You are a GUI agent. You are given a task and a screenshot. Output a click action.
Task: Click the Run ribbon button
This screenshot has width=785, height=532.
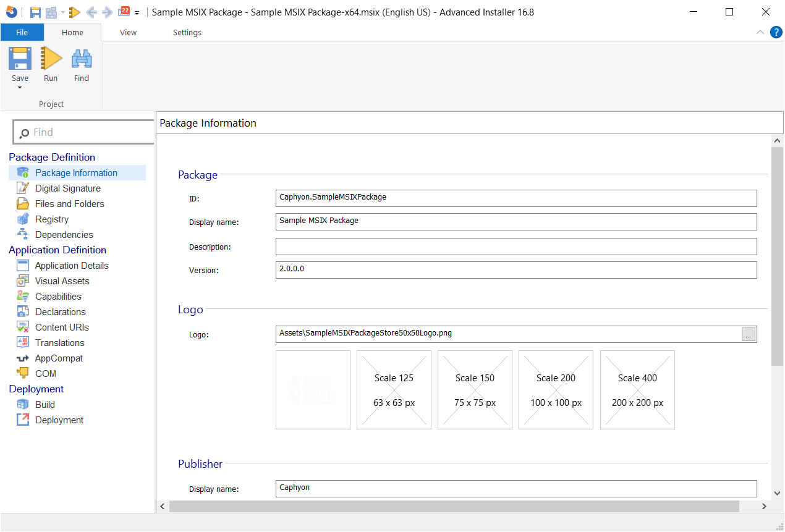pyautogui.click(x=51, y=64)
